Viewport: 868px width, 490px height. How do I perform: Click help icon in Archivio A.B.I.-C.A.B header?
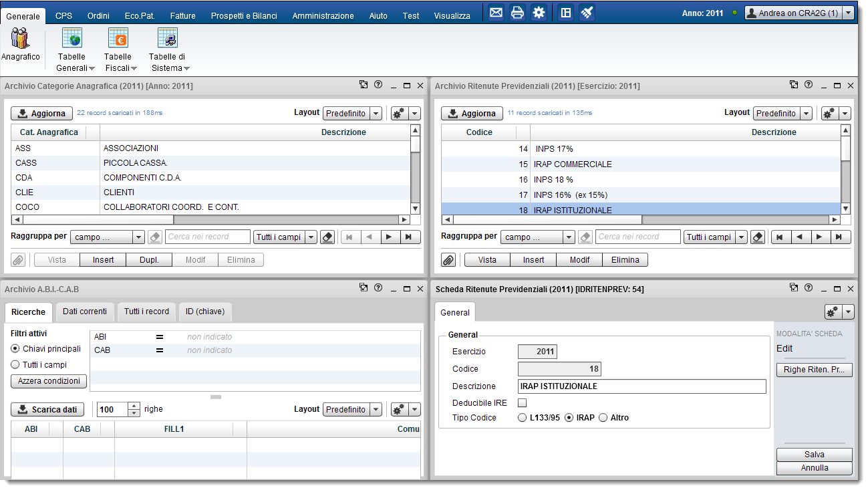click(378, 288)
